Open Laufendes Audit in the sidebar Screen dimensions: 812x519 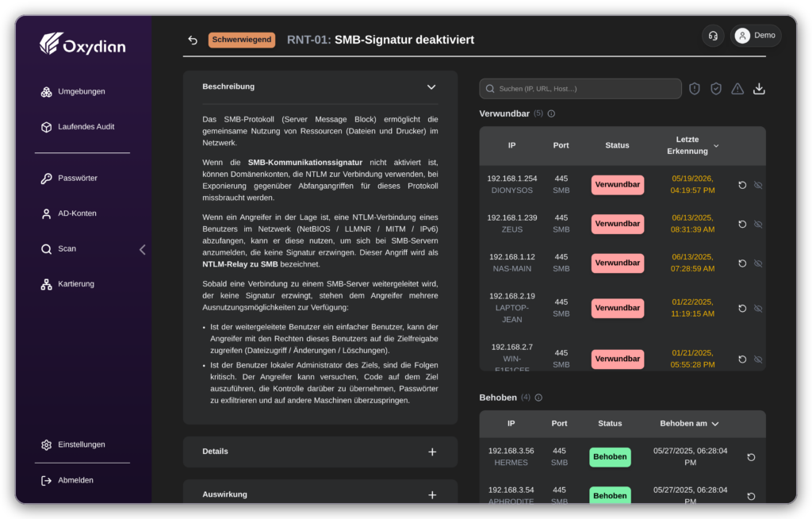coord(78,126)
